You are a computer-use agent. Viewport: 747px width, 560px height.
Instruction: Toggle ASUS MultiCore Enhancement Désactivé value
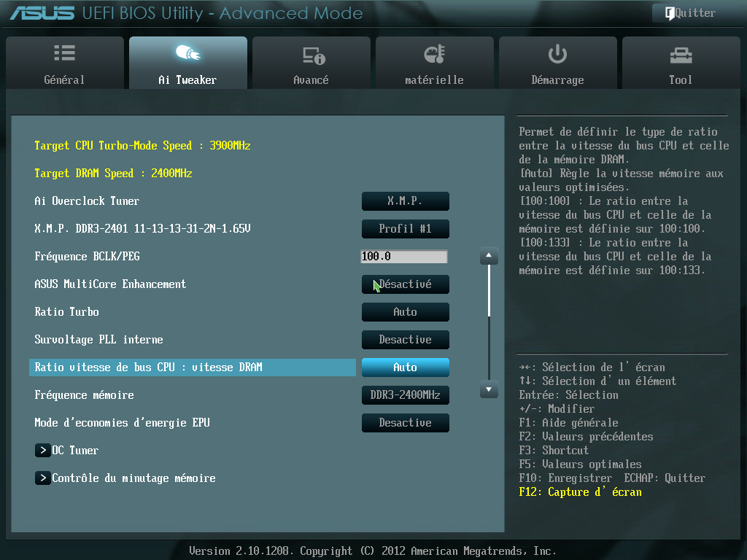pos(406,284)
